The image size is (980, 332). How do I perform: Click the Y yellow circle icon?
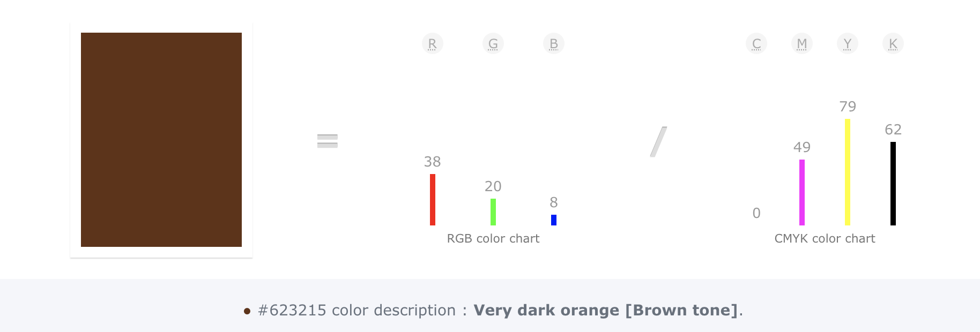(x=848, y=43)
